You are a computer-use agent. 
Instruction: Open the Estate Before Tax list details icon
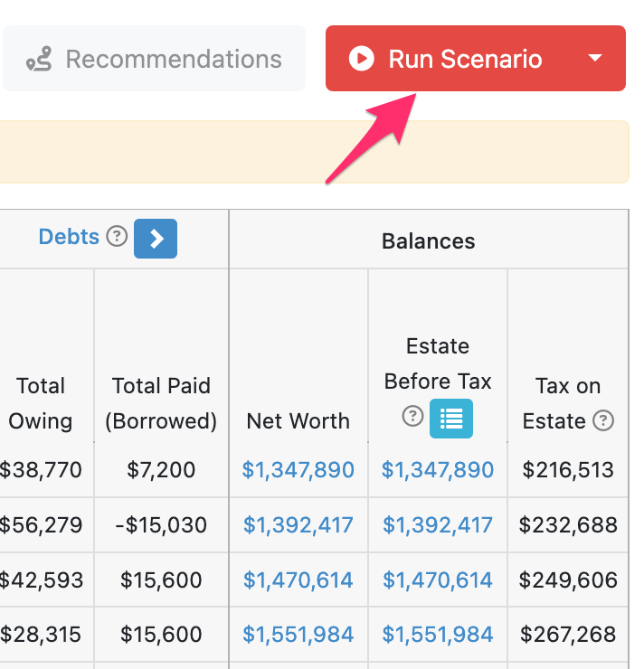[451, 419]
